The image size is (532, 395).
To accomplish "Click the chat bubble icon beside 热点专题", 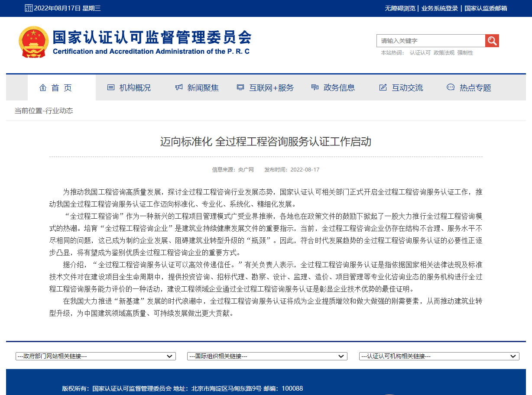I will (451, 87).
